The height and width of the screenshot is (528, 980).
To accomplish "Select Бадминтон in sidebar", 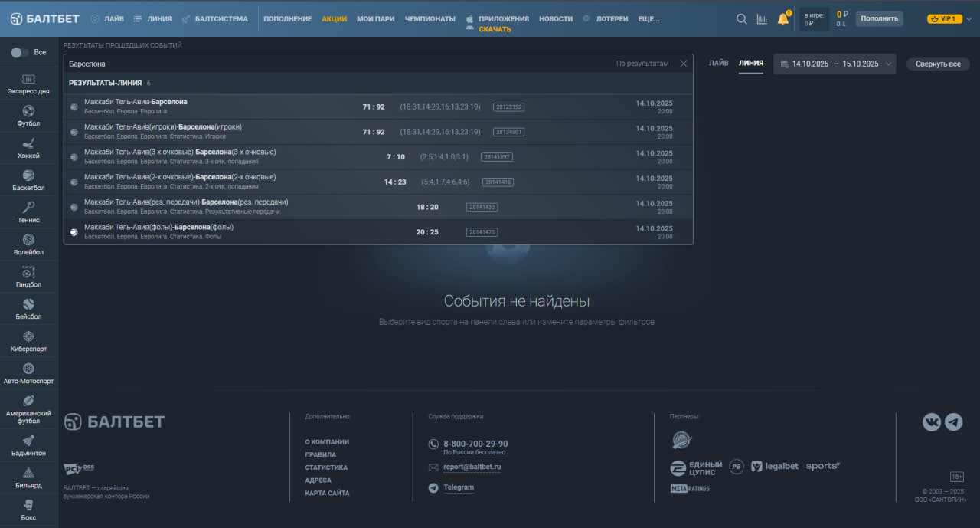I will coord(28,446).
